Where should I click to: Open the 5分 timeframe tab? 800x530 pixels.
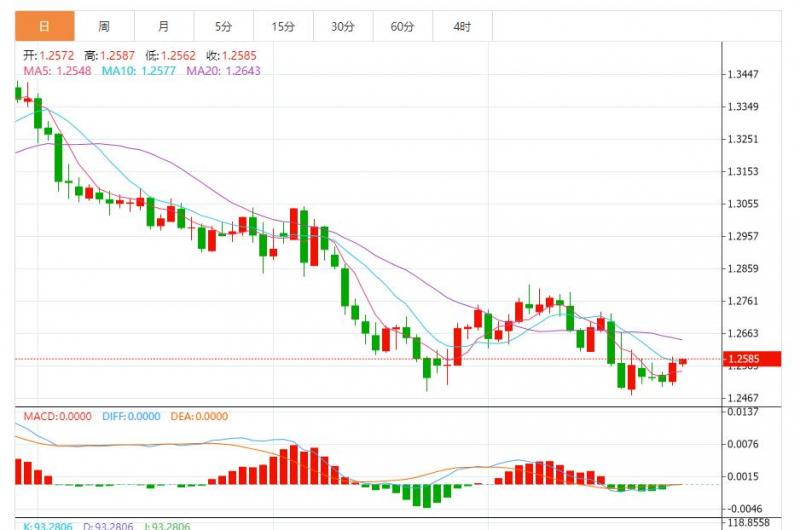pyautogui.click(x=223, y=26)
